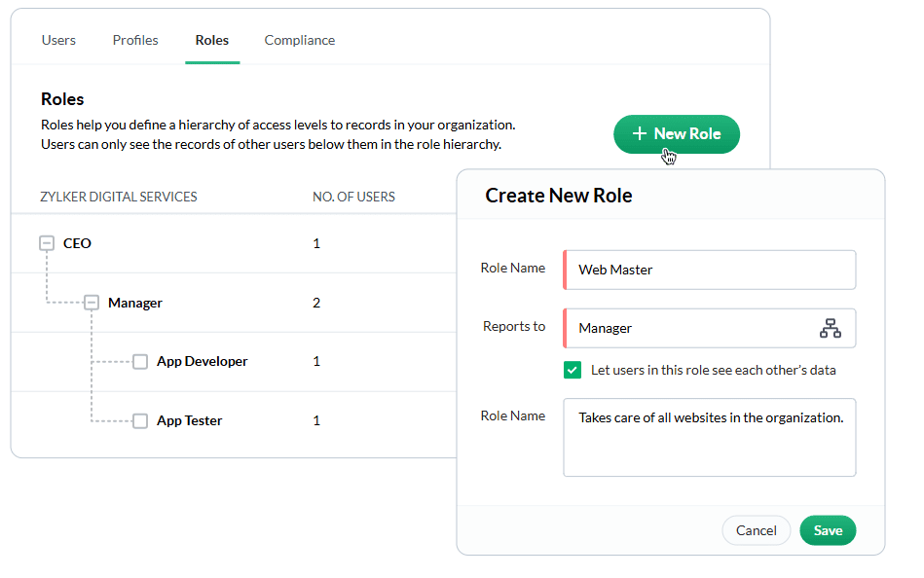Click the New Role button
This screenshot has width=924, height=578.
coord(677,133)
